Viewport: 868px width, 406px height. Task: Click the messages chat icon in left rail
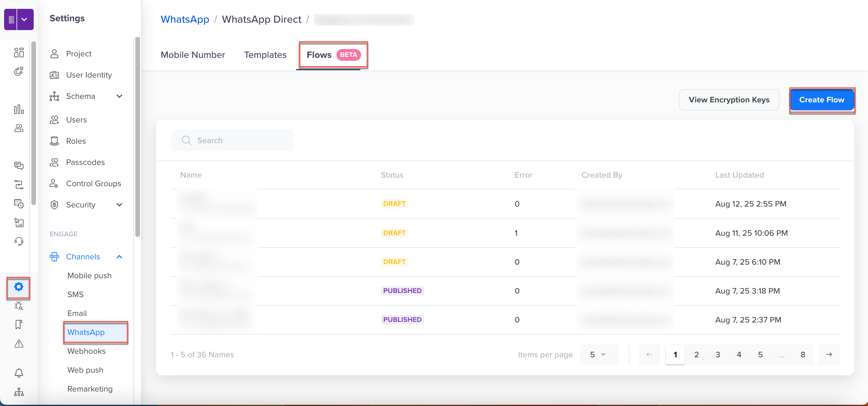coord(19,165)
